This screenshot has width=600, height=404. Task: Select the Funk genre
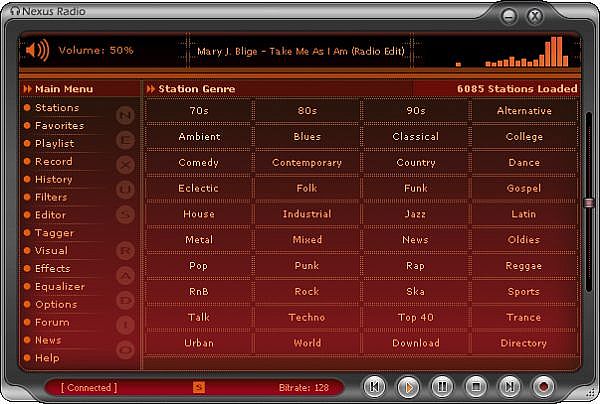point(416,188)
